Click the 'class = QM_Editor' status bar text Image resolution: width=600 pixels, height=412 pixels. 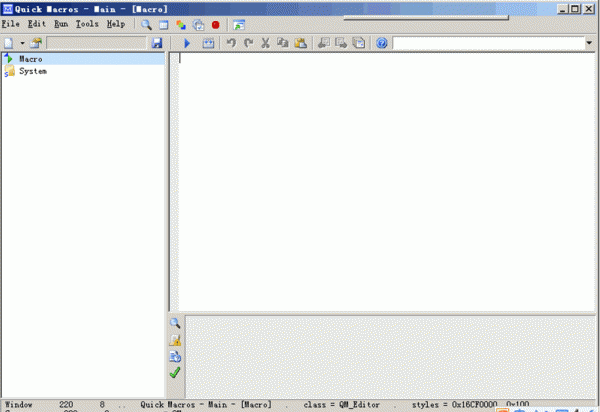341,404
